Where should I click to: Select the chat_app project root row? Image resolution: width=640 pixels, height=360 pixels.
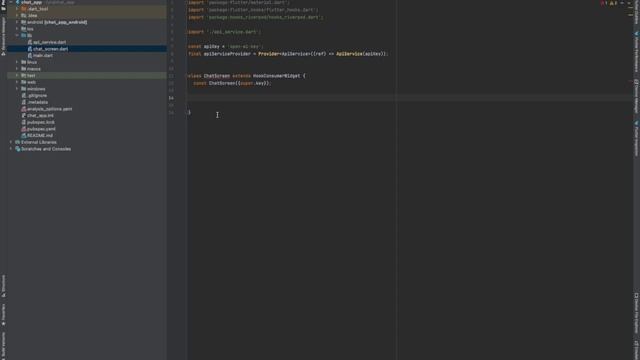87,2
